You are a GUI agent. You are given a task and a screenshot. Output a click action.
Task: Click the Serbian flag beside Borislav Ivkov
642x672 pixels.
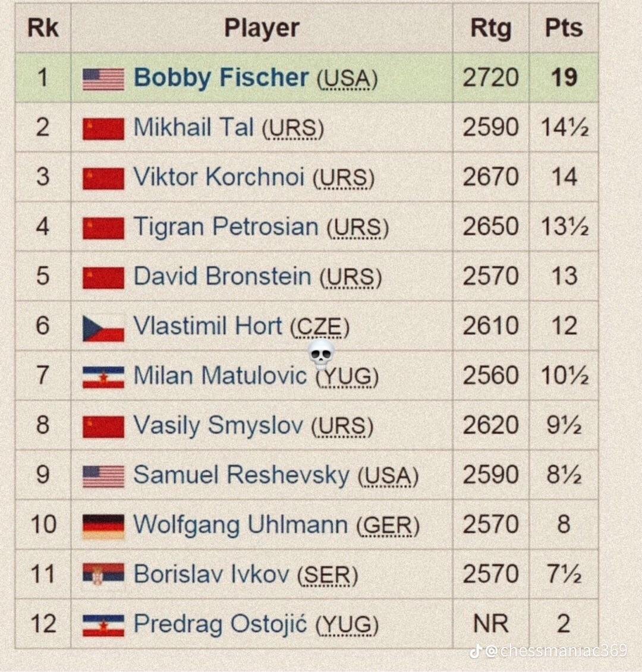pos(103,575)
